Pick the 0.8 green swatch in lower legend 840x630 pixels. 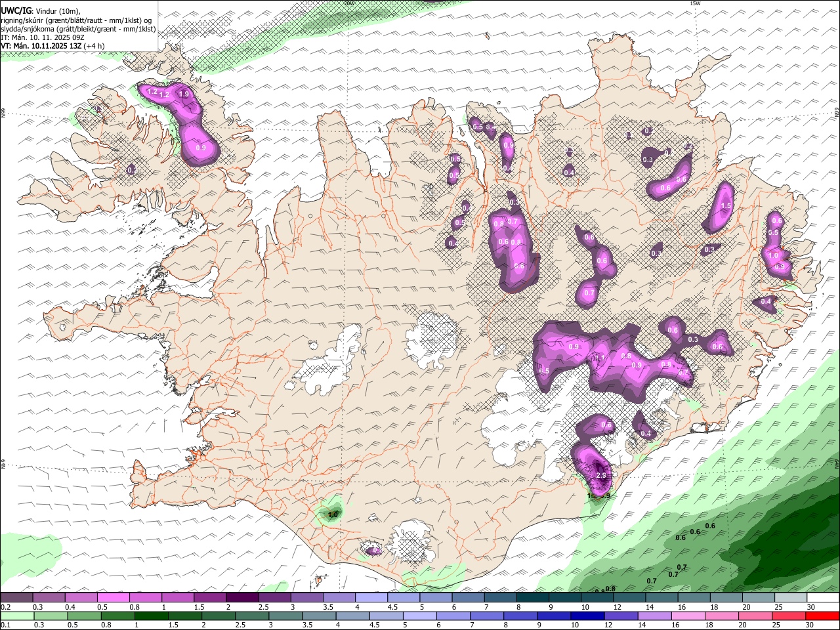pyautogui.click(x=117, y=616)
